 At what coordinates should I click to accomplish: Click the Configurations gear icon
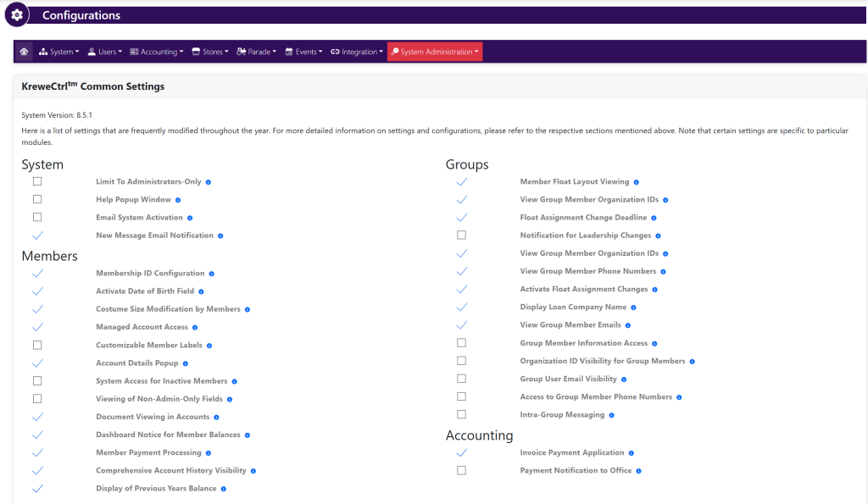[x=17, y=15]
